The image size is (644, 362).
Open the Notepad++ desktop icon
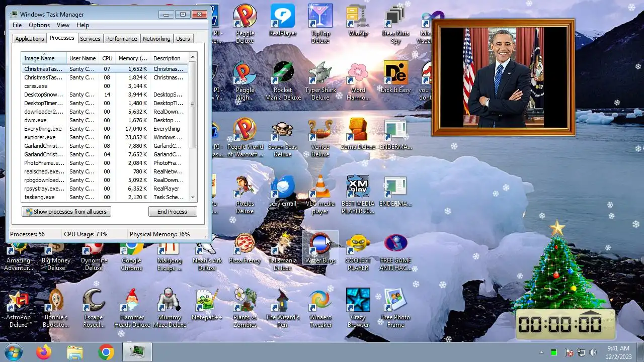click(207, 304)
